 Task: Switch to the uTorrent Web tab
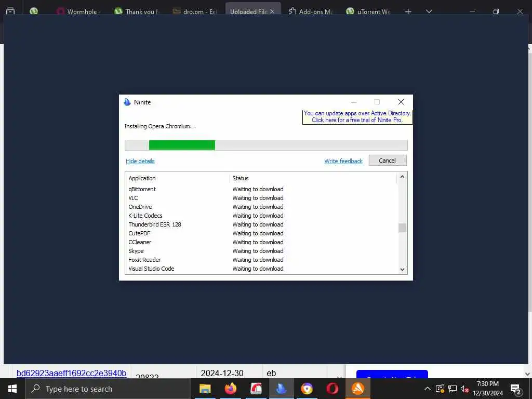click(369, 11)
